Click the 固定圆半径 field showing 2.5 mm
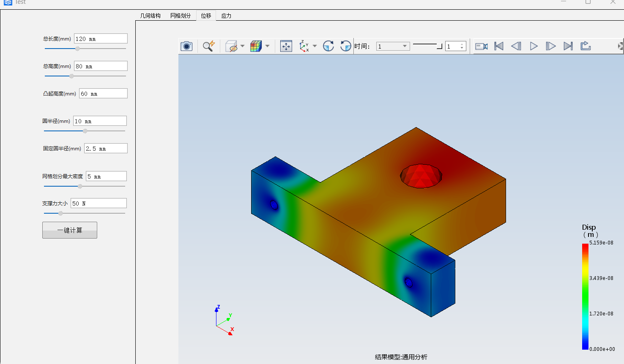This screenshot has height=364, width=624. click(106, 148)
